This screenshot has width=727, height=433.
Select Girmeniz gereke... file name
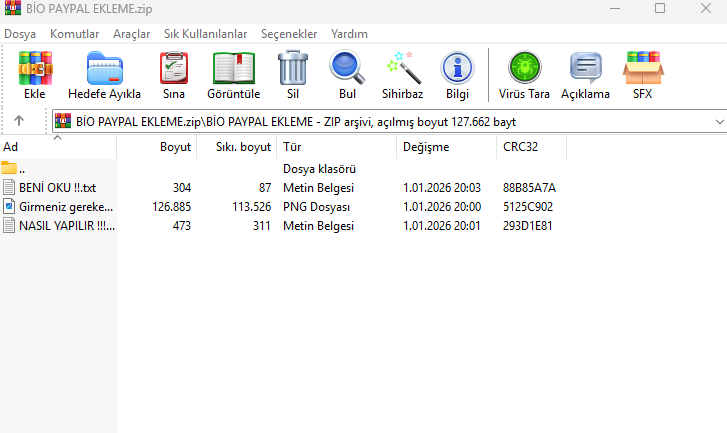(66, 207)
